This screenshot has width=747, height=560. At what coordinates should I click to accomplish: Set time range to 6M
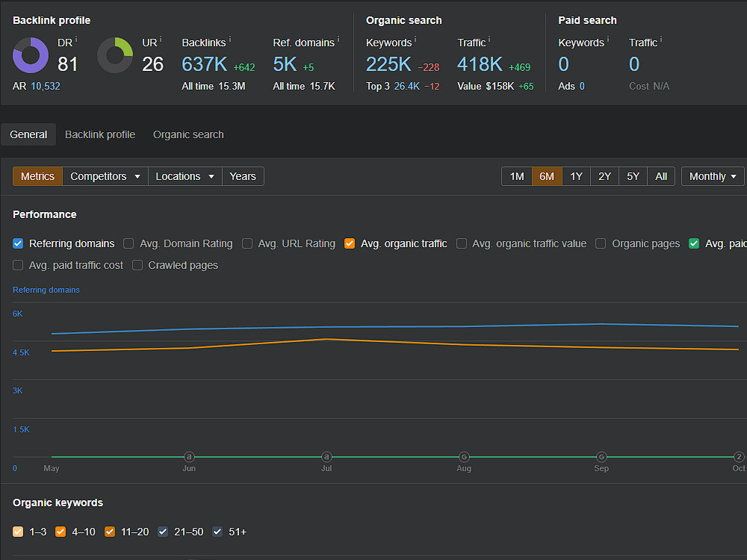point(547,176)
